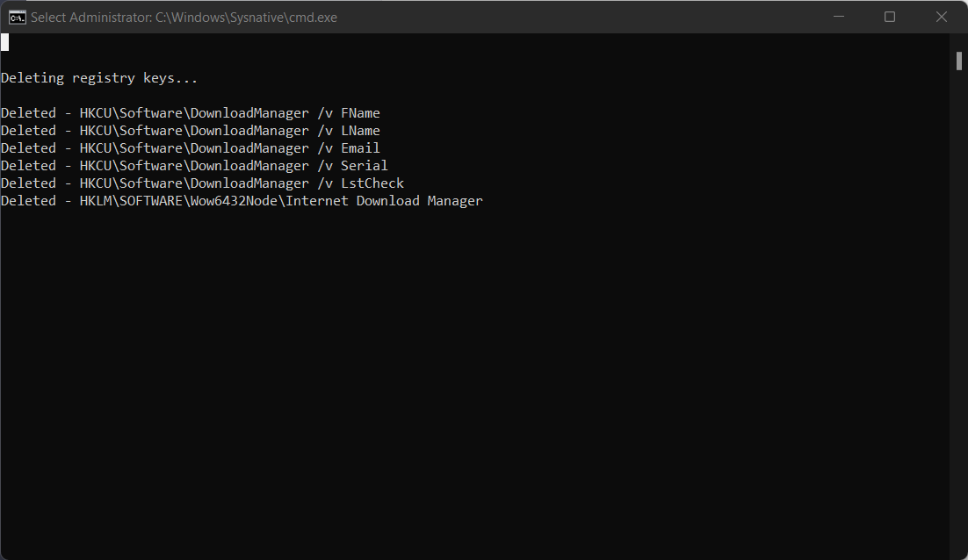Click the Serial value name
968x560 pixels.
point(365,165)
